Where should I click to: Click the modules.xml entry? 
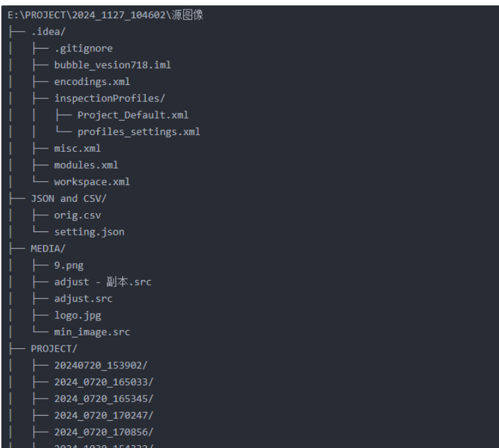tap(86, 165)
